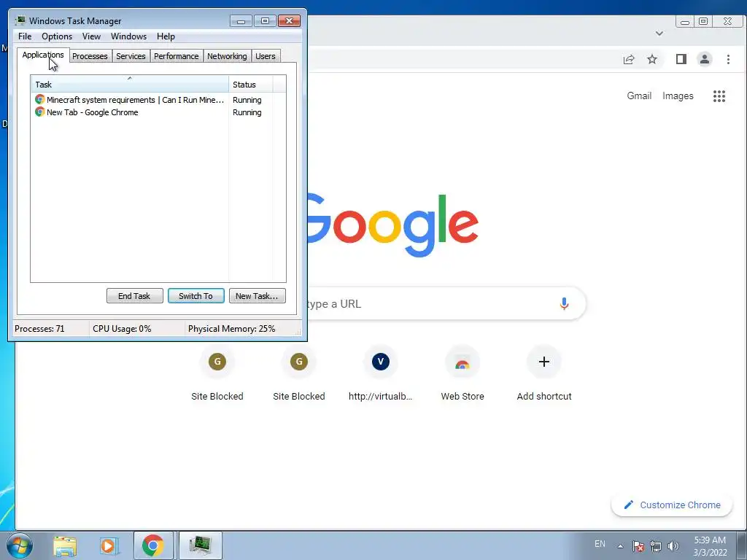
Task: Start voice search with the microphone
Action: 564,304
